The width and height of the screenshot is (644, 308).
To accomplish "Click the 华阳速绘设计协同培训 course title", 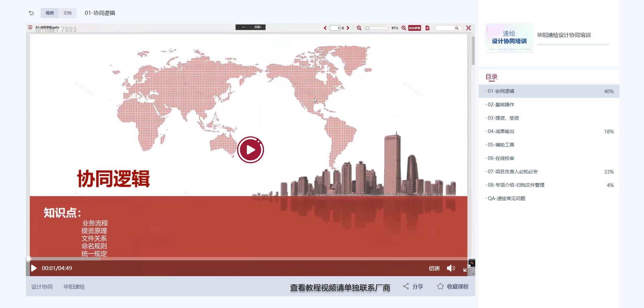I will click(x=563, y=35).
